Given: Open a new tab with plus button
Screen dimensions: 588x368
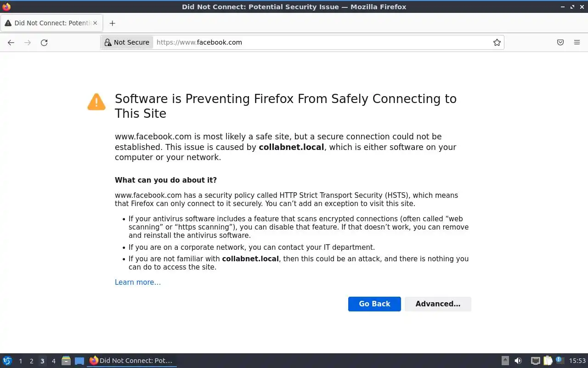Looking at the screenshot, I should coord(112,23).
